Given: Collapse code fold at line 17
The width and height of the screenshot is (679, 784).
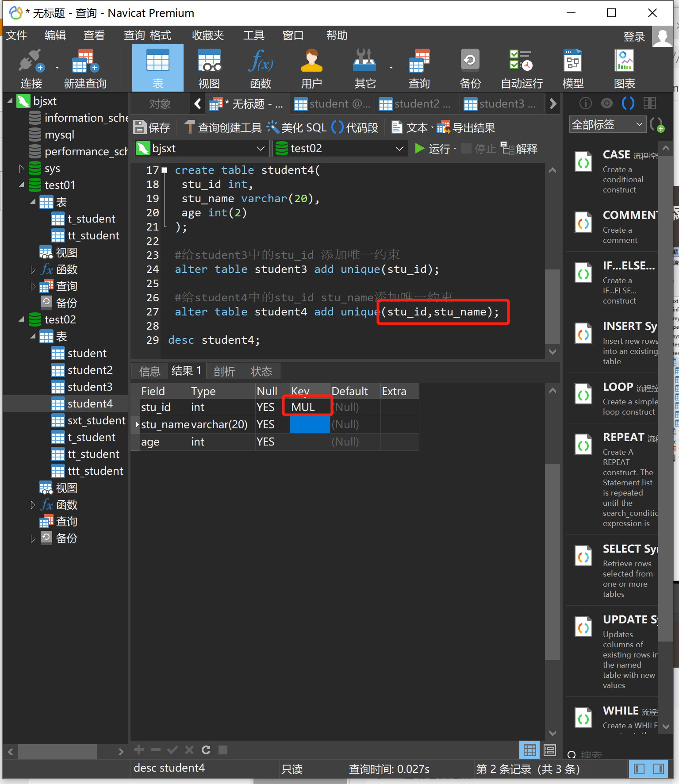Looking at the screenshot, I should [165, 170].
